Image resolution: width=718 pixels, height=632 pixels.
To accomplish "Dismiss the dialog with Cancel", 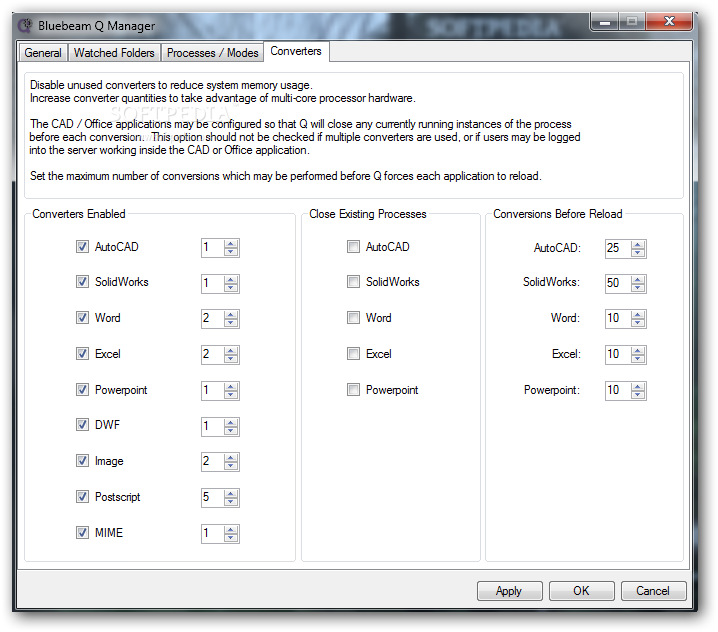I will click(x=653, y=591).
